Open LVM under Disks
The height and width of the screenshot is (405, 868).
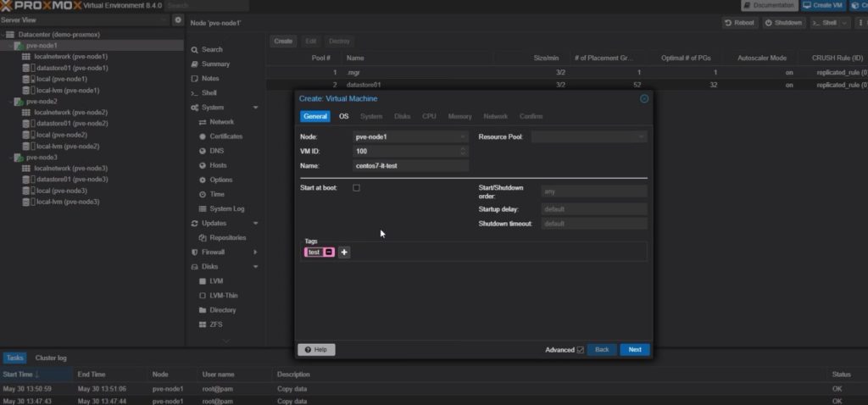(x=216, y=281)
